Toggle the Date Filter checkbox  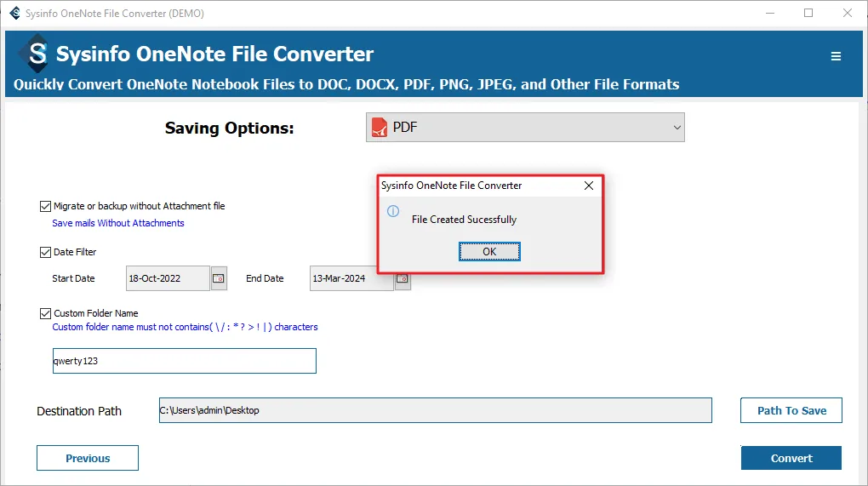tap(45, 253)
